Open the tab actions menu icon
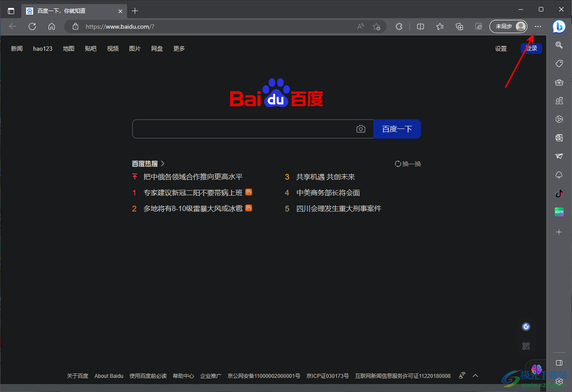 (11, 11)
